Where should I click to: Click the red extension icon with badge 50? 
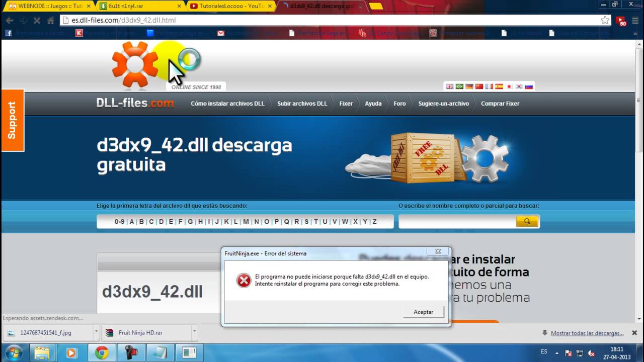coord(621,21)
